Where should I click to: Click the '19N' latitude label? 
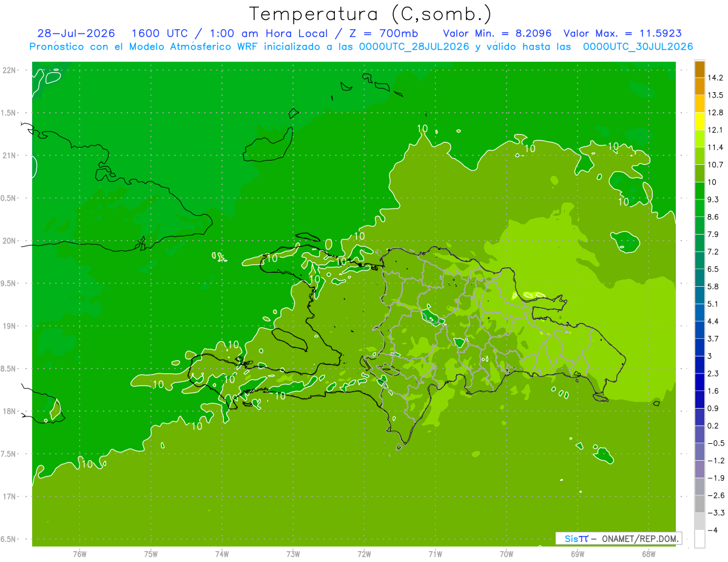(x=10, y=326)
